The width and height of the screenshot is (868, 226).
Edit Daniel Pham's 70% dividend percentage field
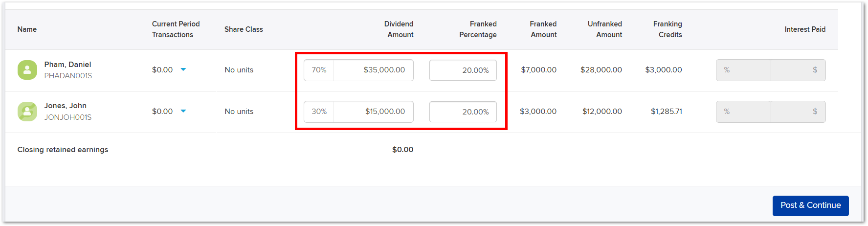coord(319,70)
